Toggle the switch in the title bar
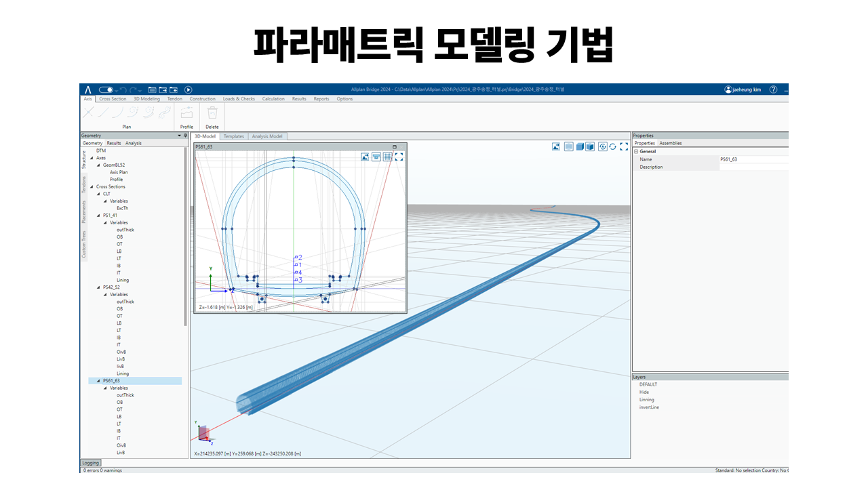 tap(106, 89)
